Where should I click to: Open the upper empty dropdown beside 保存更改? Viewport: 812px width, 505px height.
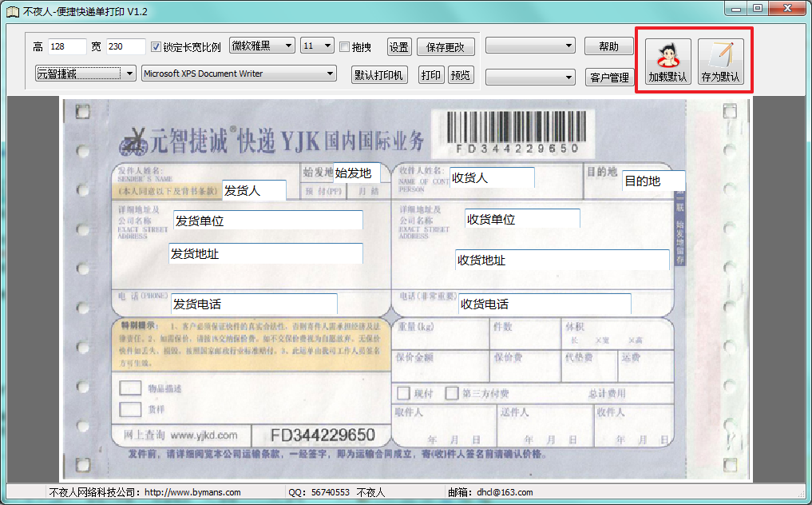point(530,46)
